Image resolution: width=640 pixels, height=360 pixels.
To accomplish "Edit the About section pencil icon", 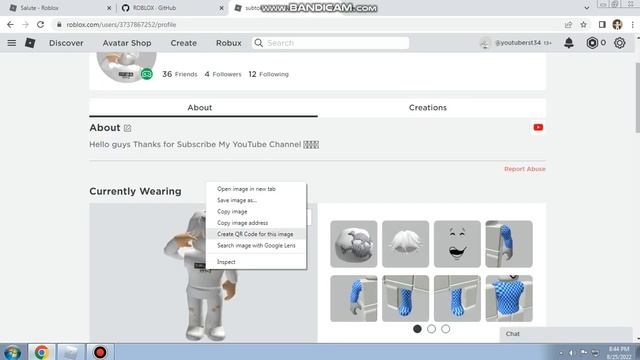I will (x=127, y=128).
